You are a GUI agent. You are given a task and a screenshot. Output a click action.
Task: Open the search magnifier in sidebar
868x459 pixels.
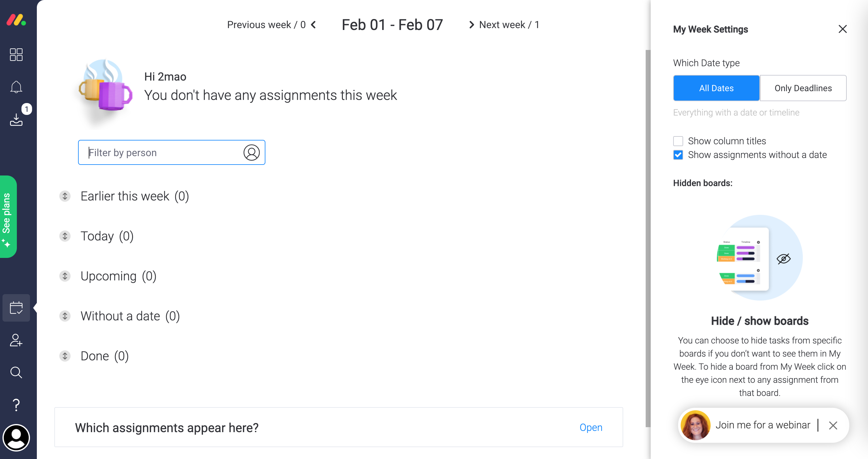point(16,373)
